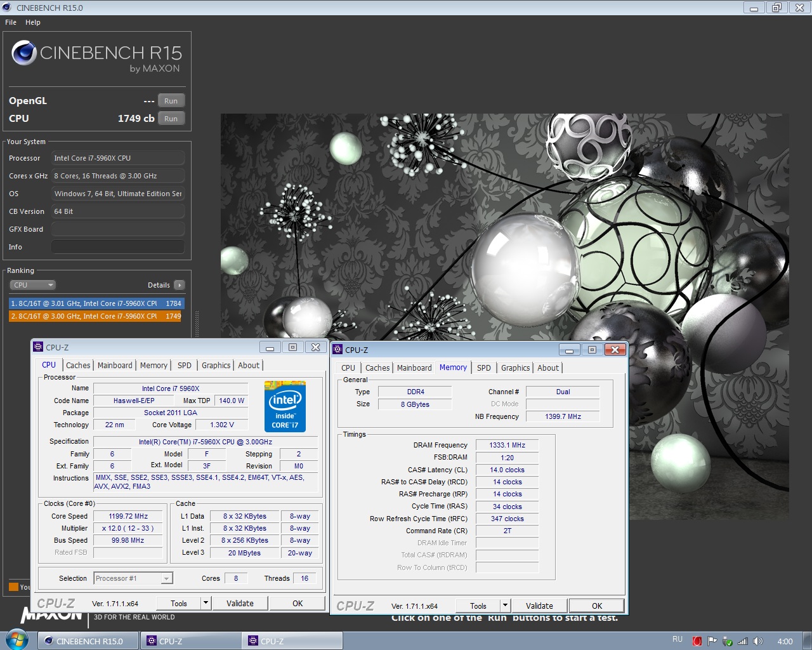
Task: Click Tools button in left CPU-Z
Action: (179, 603)
